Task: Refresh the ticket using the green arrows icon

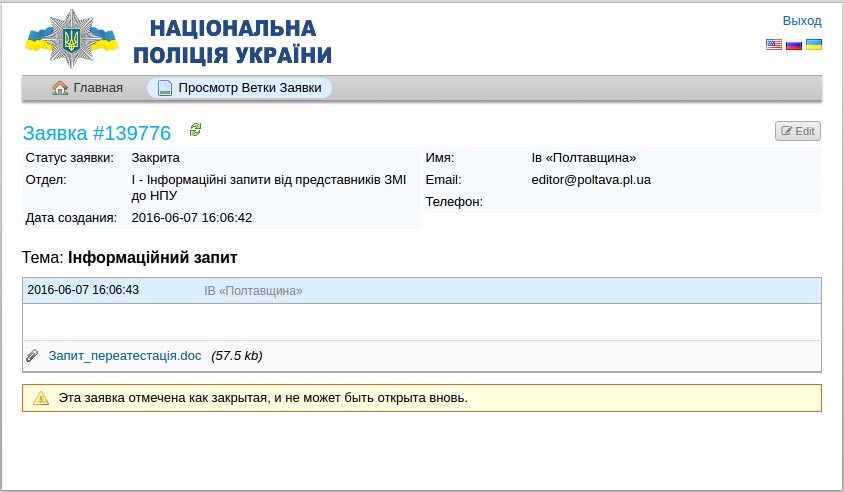Action: tap(195, 130)
